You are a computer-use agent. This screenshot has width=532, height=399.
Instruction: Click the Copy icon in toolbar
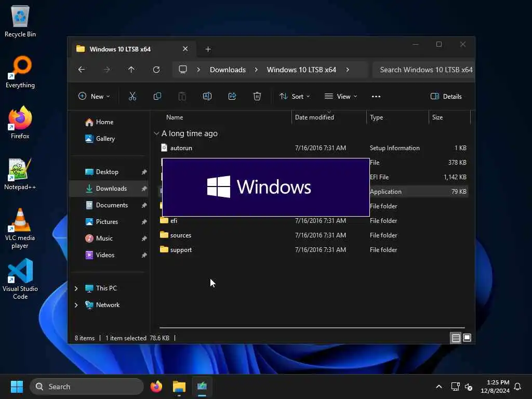pos(157,96)
